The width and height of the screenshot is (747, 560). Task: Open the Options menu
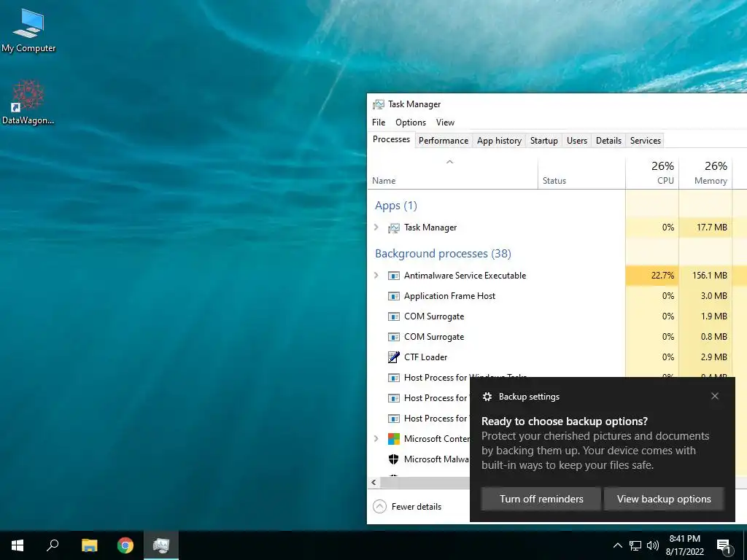coord(411,122)
